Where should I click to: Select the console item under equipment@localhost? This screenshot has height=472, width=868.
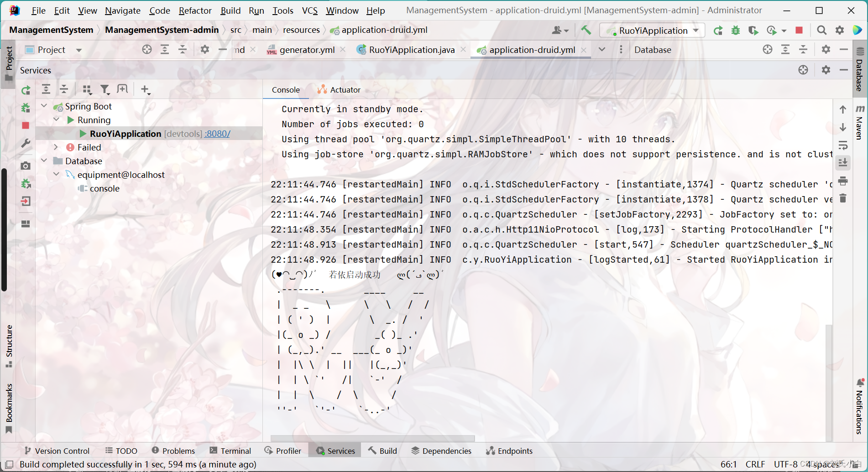[x=105, y=188]
